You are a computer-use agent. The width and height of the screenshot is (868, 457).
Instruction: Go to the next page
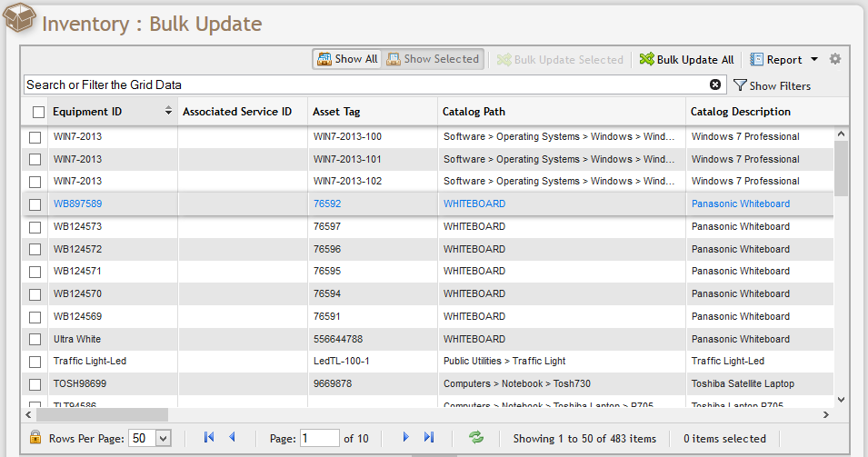point(405,437)
